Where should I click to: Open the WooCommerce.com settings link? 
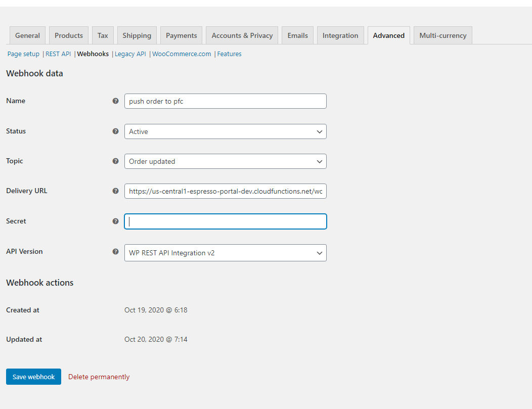click(181, 54)
